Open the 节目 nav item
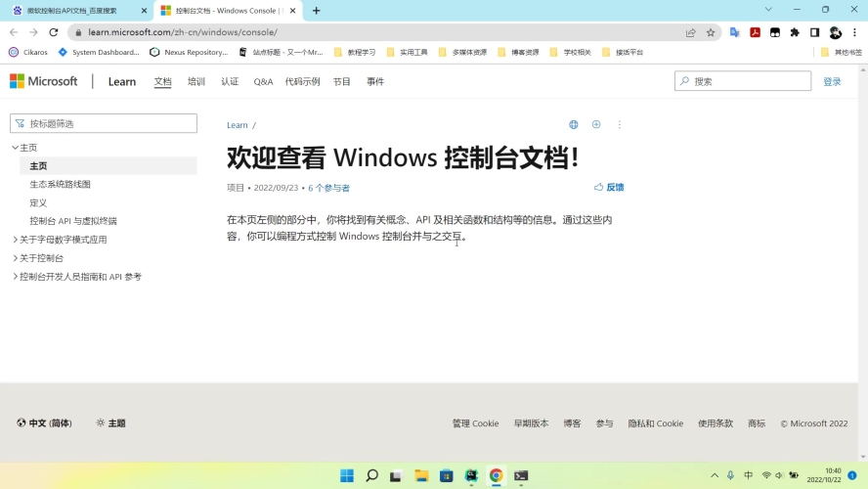This screenshot has height=489, width=868. point(341,82)
